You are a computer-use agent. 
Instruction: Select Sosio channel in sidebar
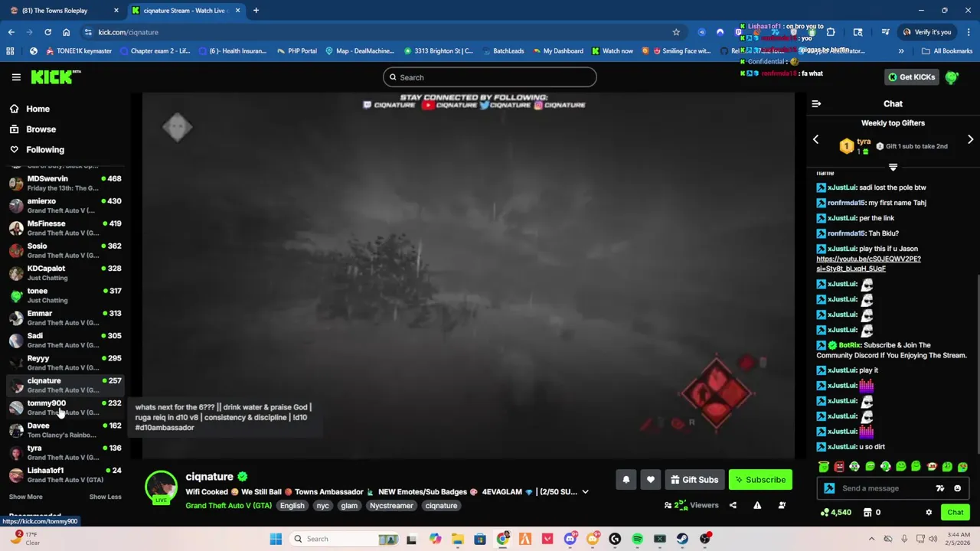(x=64, y=250)
